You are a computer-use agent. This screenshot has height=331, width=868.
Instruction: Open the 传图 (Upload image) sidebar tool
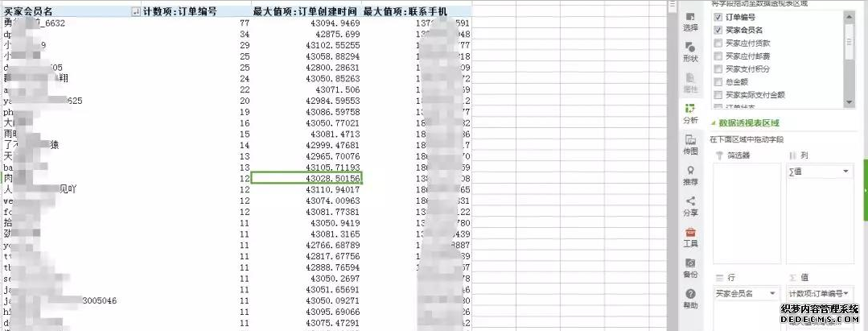click(x=689, y=143)
